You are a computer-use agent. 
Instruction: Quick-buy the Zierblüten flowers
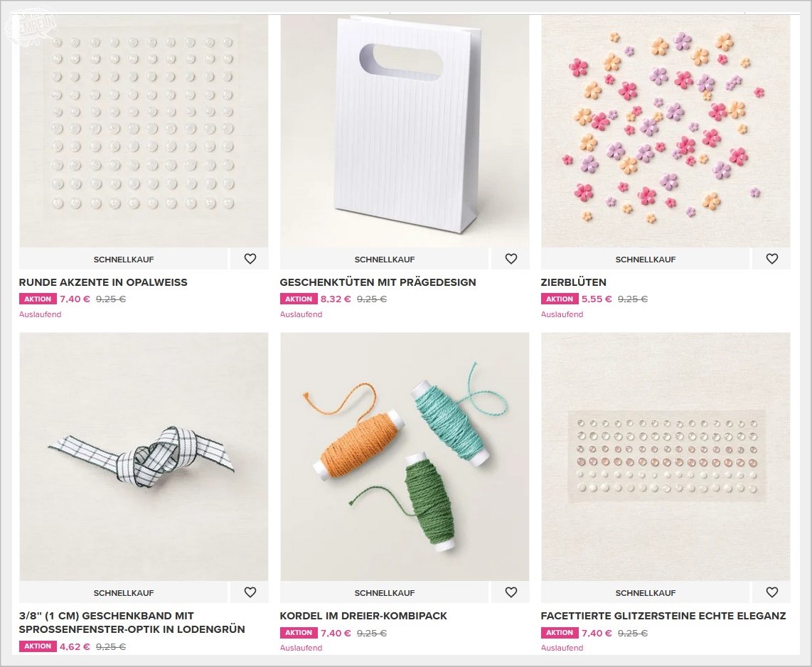tap(646, 260)
